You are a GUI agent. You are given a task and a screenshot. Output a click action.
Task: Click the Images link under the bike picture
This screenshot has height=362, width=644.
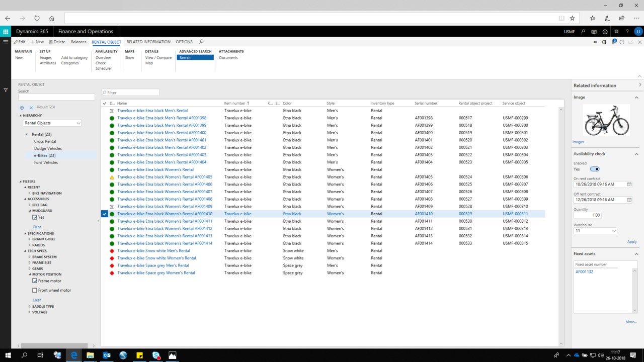tap(578, 142)
